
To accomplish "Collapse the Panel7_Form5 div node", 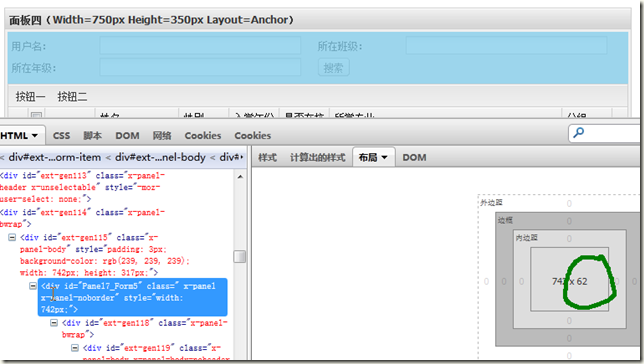I will click(33, 286).
